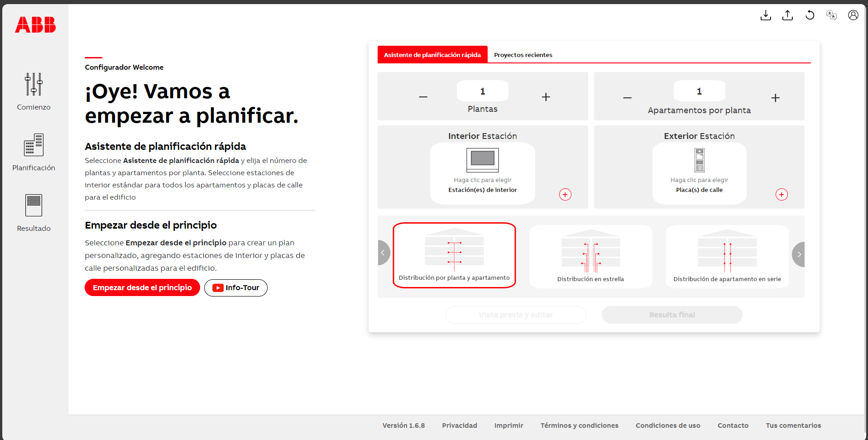Reset the configuration with the restart icon

coord(810,15)
